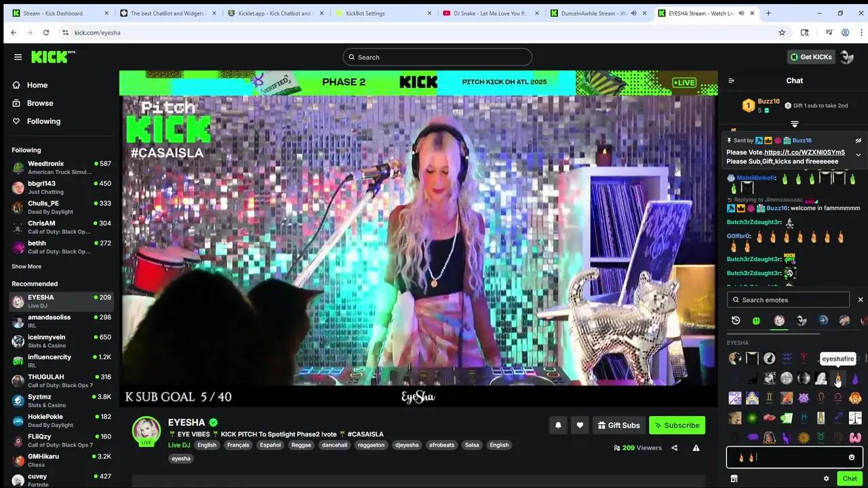The image size is (868, 488).
Task: Bookmark this page with star icon
Action: (782, 33)
